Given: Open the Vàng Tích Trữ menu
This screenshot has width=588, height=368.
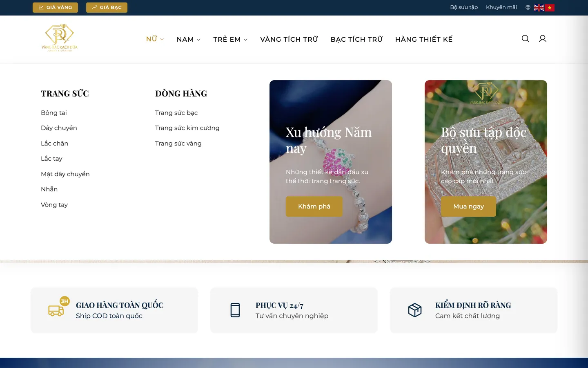Looking at the screenshot, I should (x=289, y=39).
